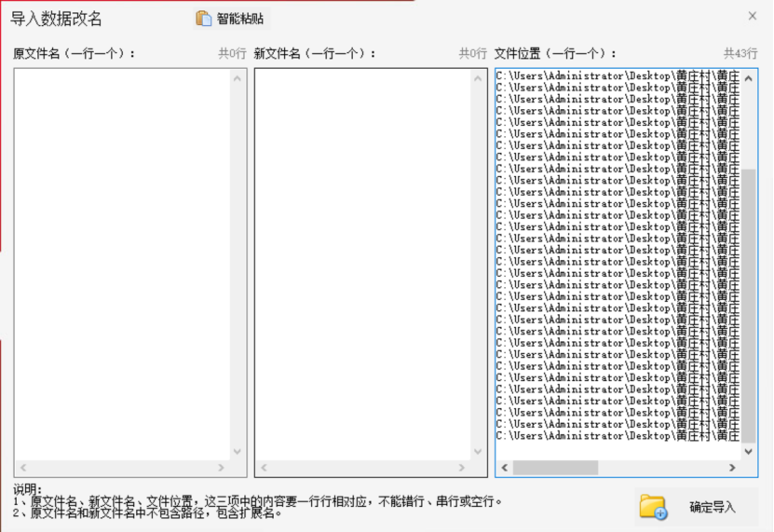The image size is (774, 532).
Task: Select the first path line in 文件位置
Action: click(617, 75)
